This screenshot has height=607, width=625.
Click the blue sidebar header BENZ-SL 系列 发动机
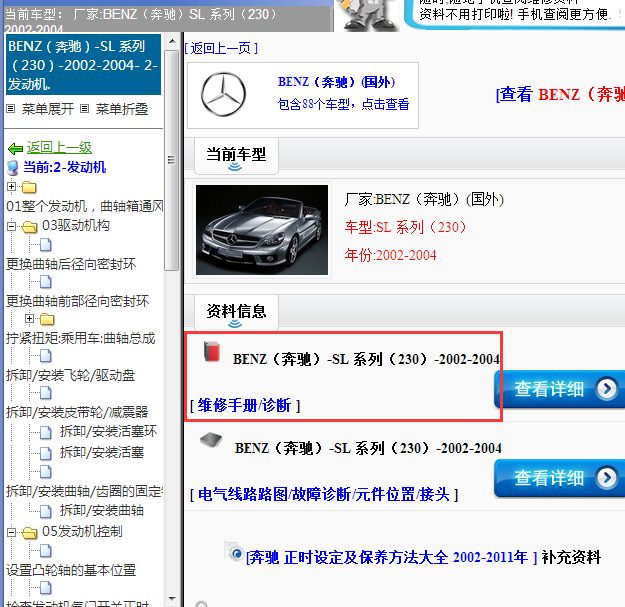[x=83, y=65]
